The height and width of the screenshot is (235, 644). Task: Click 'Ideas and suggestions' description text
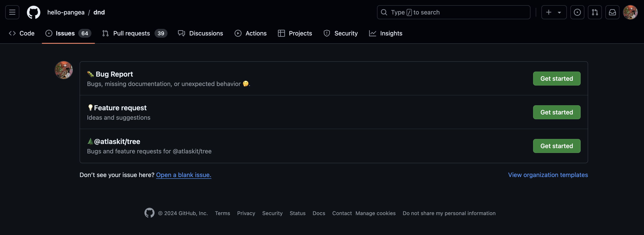[119, 117]
